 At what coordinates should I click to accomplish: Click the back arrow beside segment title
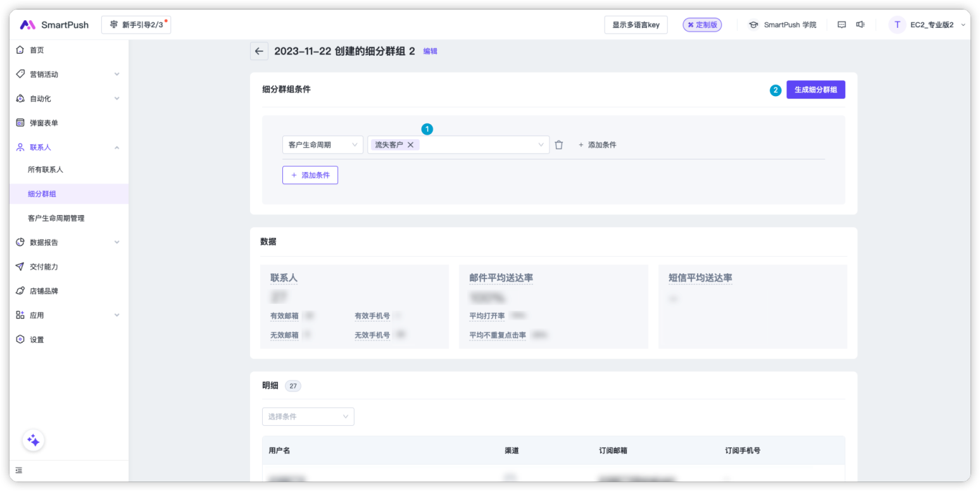coord(259,51)
